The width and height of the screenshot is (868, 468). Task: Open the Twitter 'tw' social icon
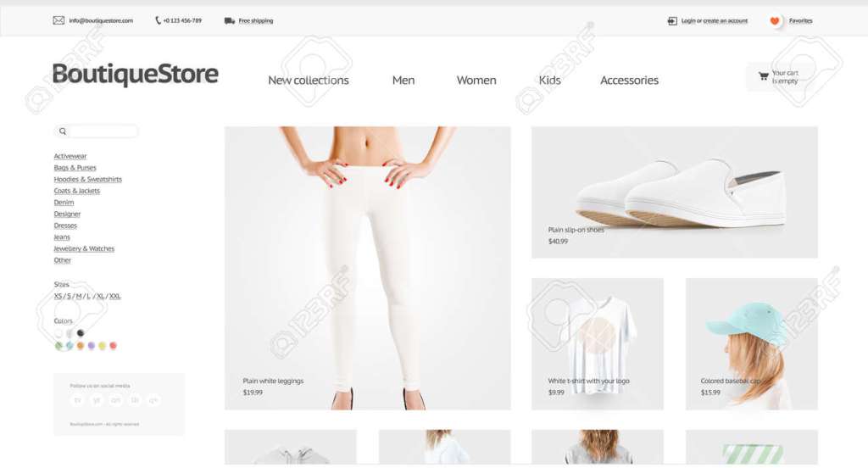[x=77, y=400]
